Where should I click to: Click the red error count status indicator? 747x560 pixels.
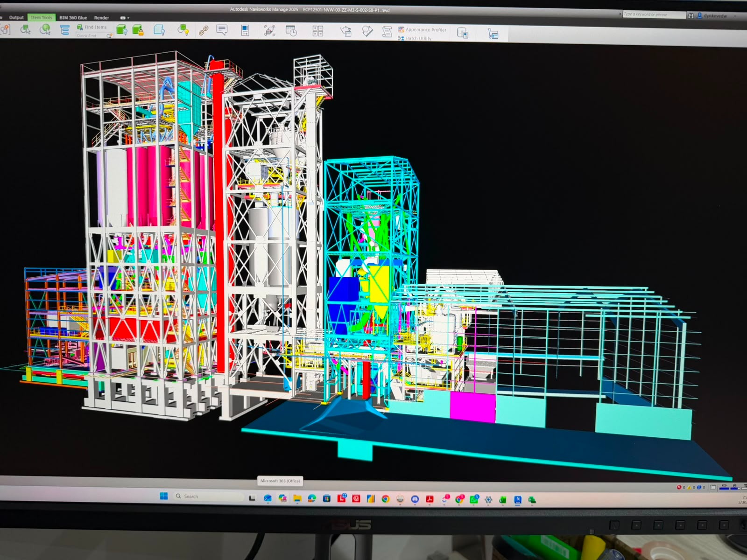[681, 487]
